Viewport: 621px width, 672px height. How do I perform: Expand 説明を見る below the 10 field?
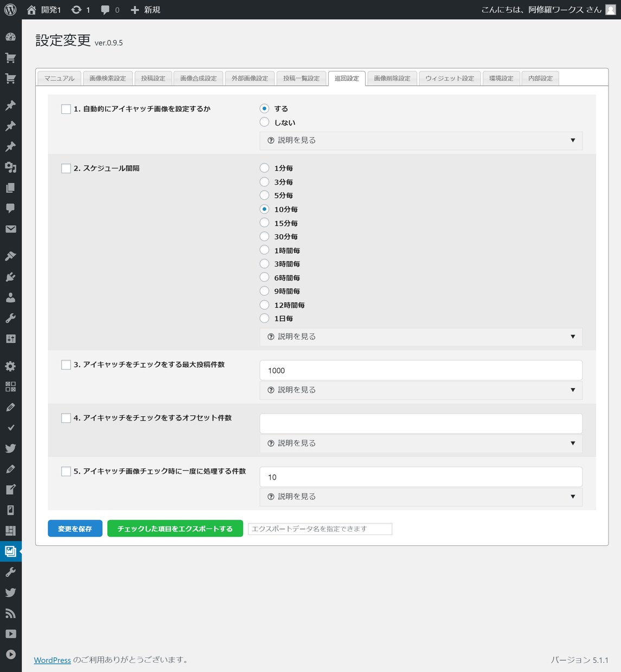tap(421, 496)
